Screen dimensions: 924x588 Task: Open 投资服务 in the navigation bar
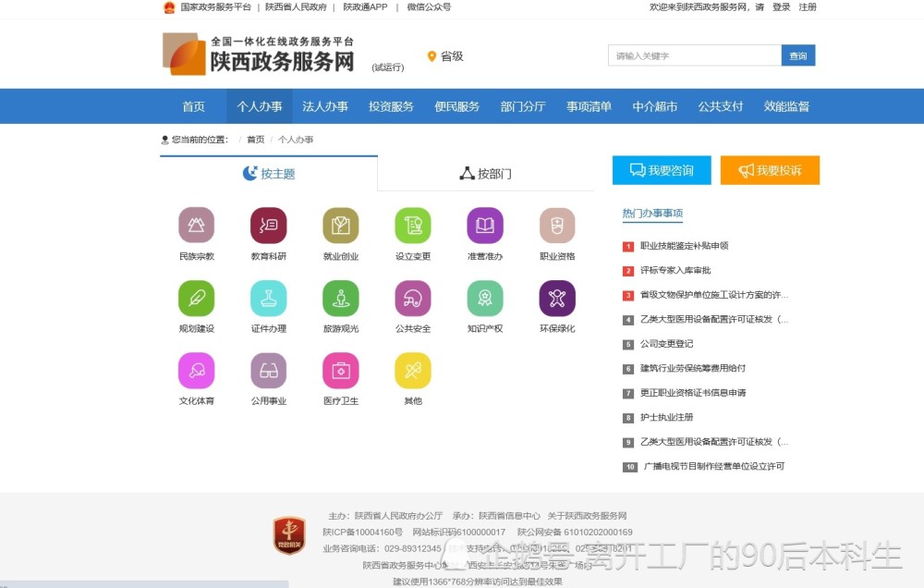[391, 106]
